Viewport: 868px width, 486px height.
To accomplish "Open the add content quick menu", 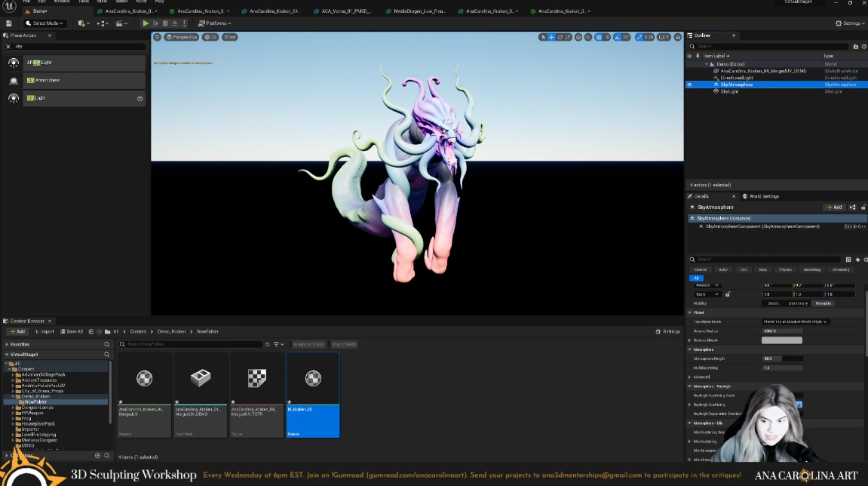I will pyautogui.click(x=83, y=23).
